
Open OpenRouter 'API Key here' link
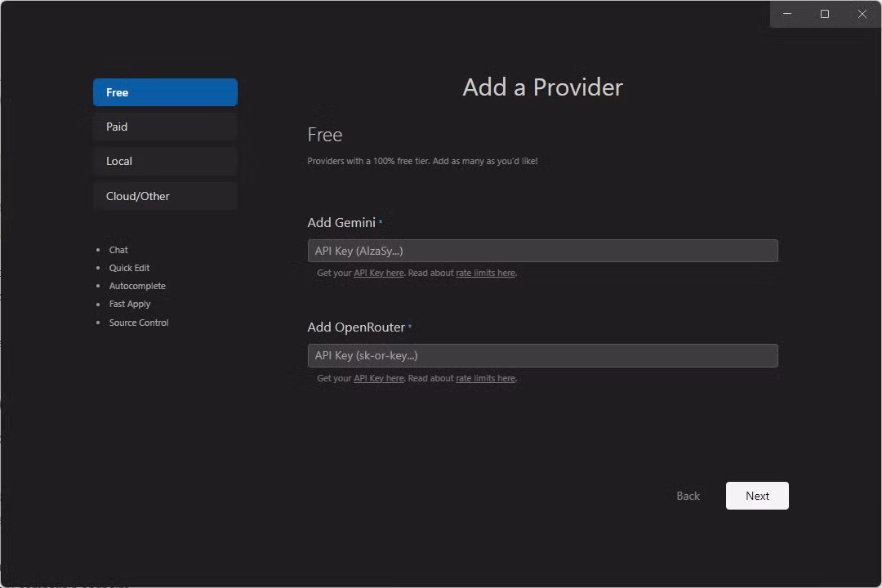click(x=379, y=378)
